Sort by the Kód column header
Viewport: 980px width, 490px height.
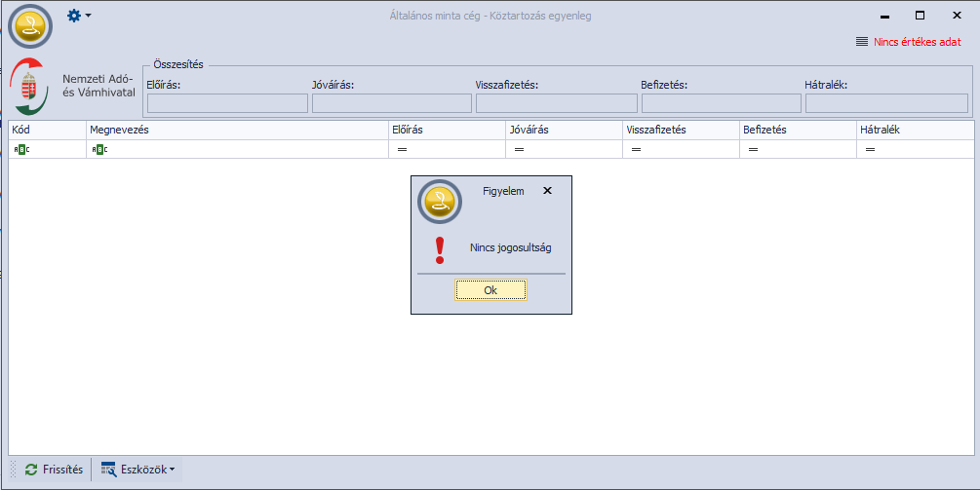(46, 129)
